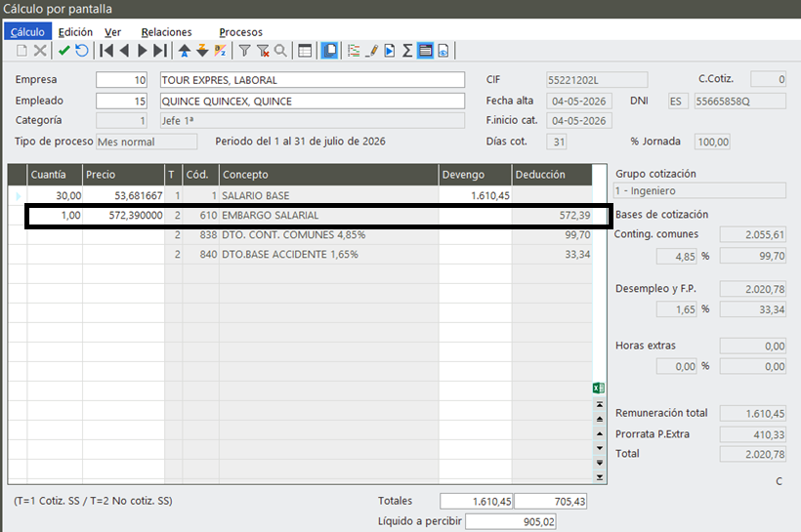Open the Procesos menu
Image resolution: width=801 pixels, height=532 pixels.
[x=240, y=31]
